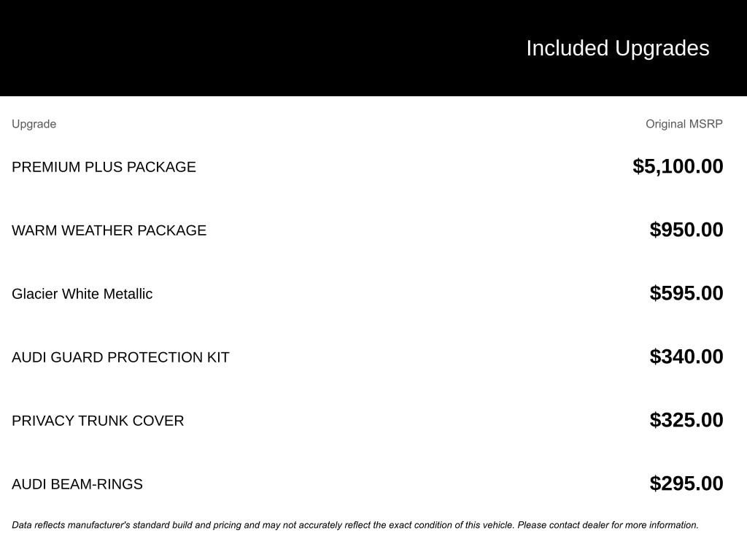Click 'Please contact dealer for more information'

[x=608, y=525]
